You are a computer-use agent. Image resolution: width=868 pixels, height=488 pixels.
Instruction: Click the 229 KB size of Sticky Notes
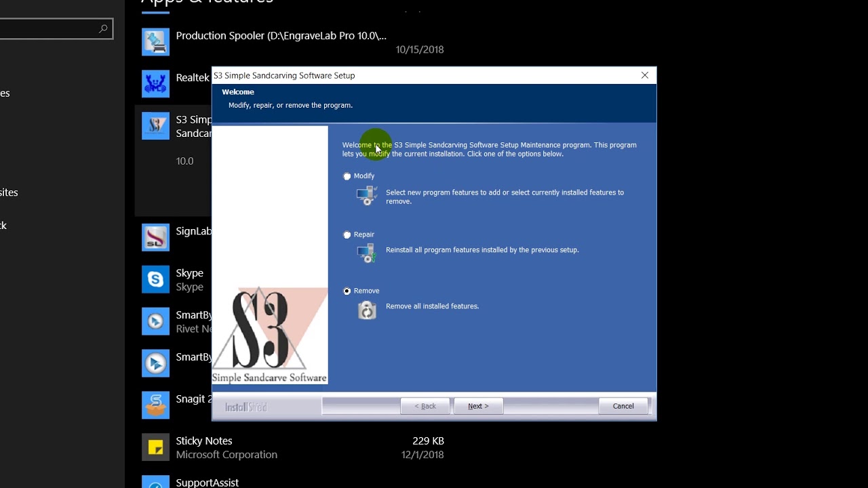[428, 441]
